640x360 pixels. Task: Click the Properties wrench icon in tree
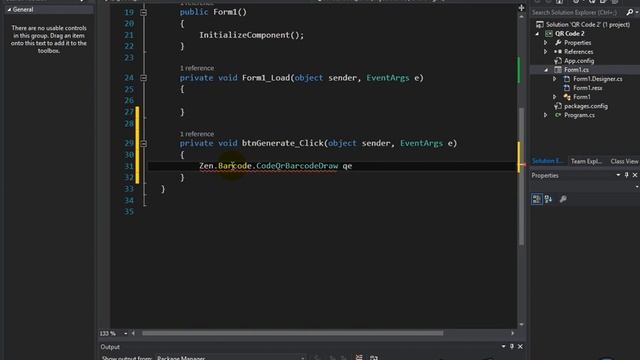[x=558, y=42]
